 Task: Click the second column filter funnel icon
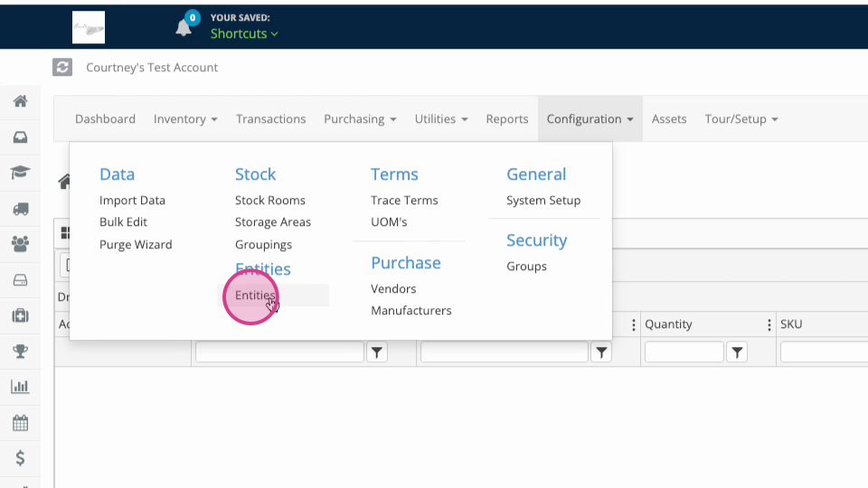click(601, 352)
